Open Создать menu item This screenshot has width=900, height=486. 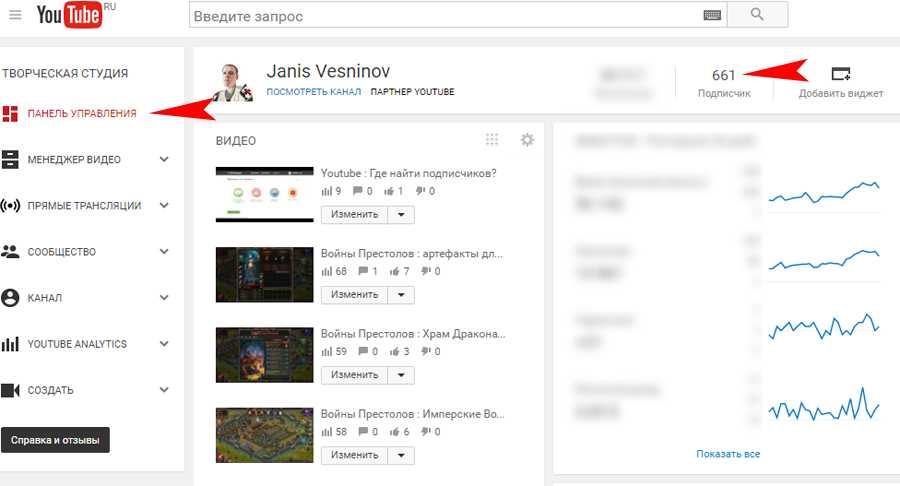(51, 390)
